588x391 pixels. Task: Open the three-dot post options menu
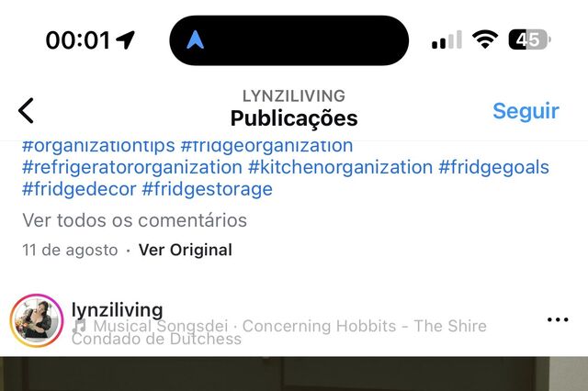[x=558, y=319]
